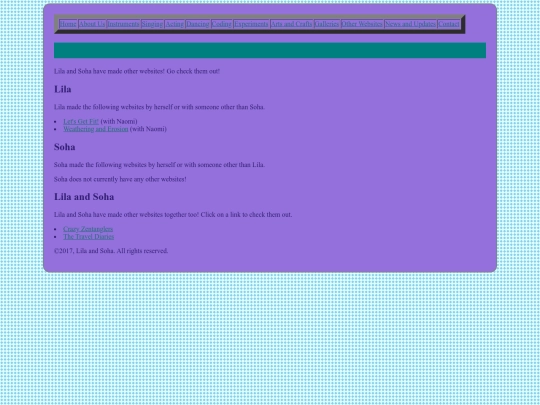This screenshot has height=405, width=540.
Task: Open the Acting page link
Action: 175,24
